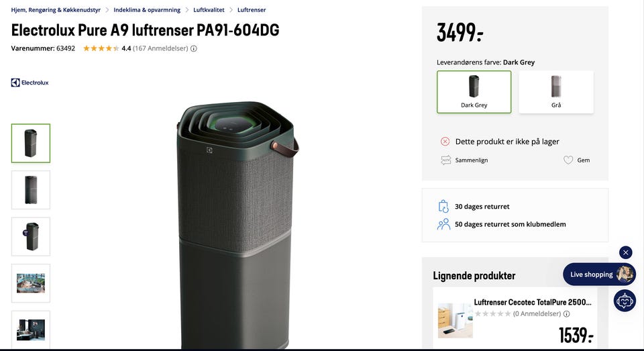Select the Grå color variant
This screenshot has width=644, height=351.
click(x=556, y=92)
